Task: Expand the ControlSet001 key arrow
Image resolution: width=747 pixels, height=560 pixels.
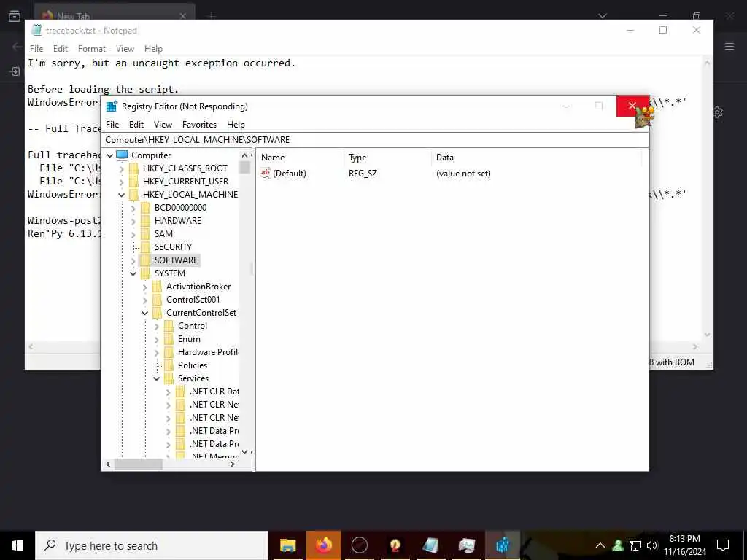Action: click(145, 300)
